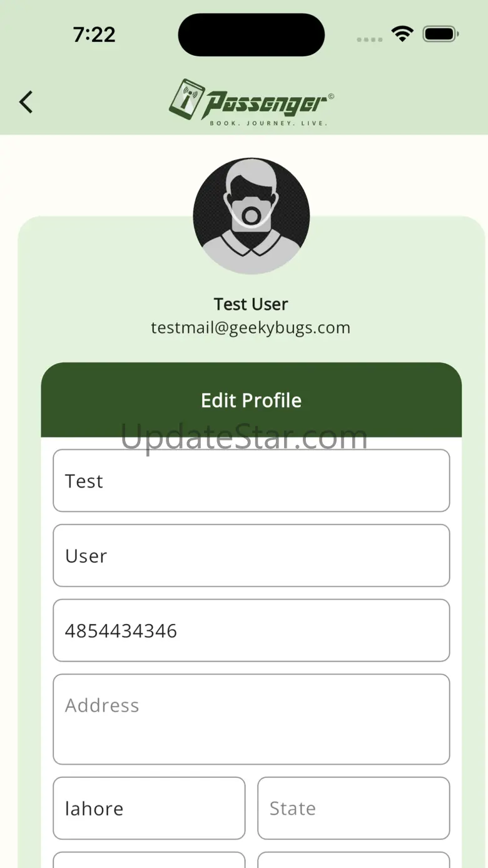Click into the empty Address field
The height and width of the screenshot is (868, 488).
(251, 719)
